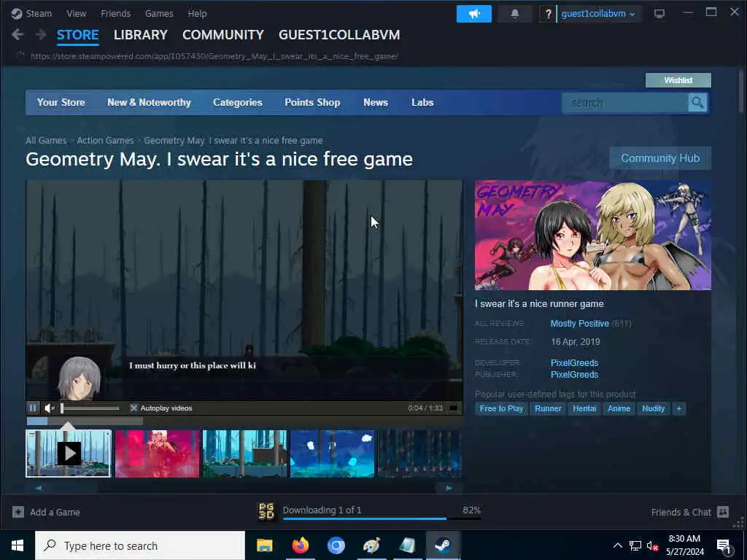Open Firefox from the taskbar
The height and width of the screenshot is (560, 747).
pos(300,545)
